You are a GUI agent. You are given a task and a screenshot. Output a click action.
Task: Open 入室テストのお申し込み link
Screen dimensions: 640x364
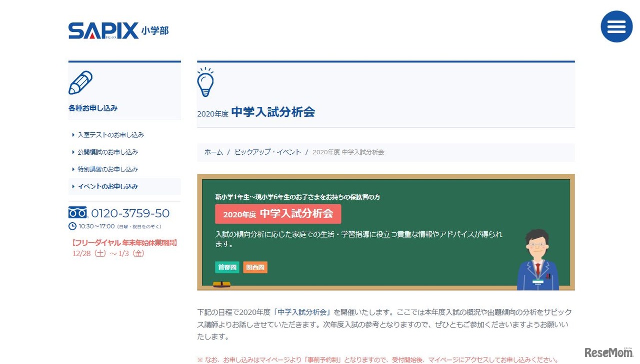pyautogui.click(x=110, y=135)
